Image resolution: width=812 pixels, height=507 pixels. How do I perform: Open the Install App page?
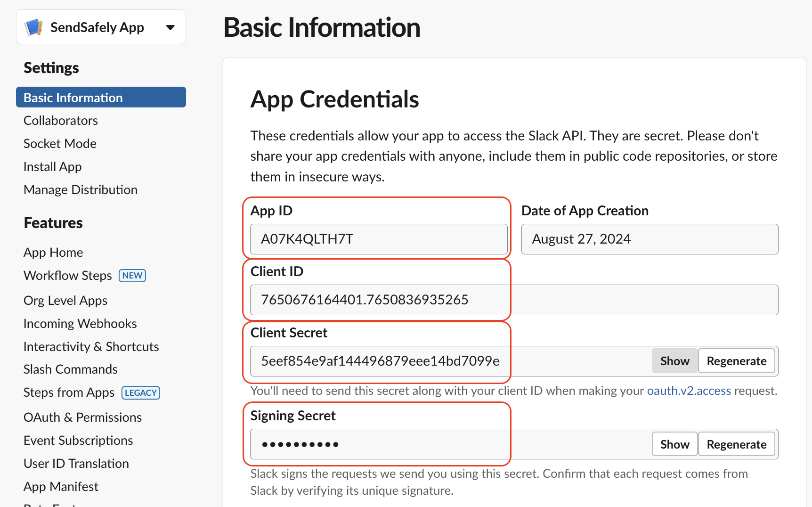[53, 167]
